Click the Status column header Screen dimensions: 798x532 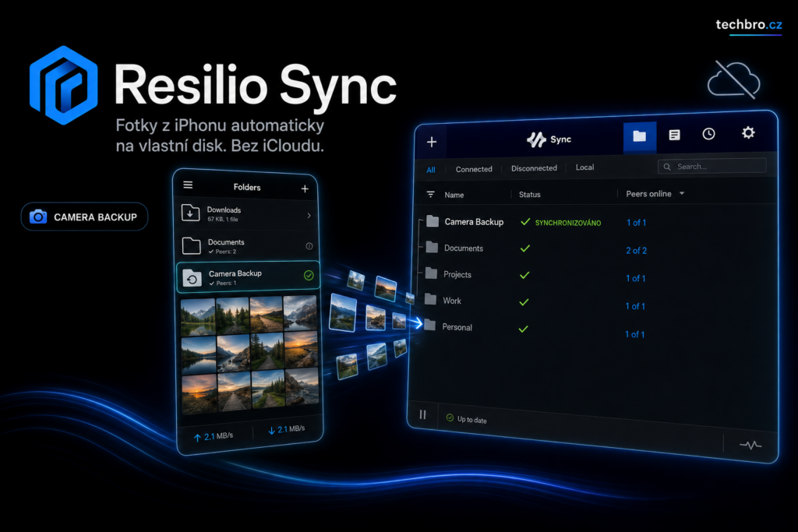529,194
